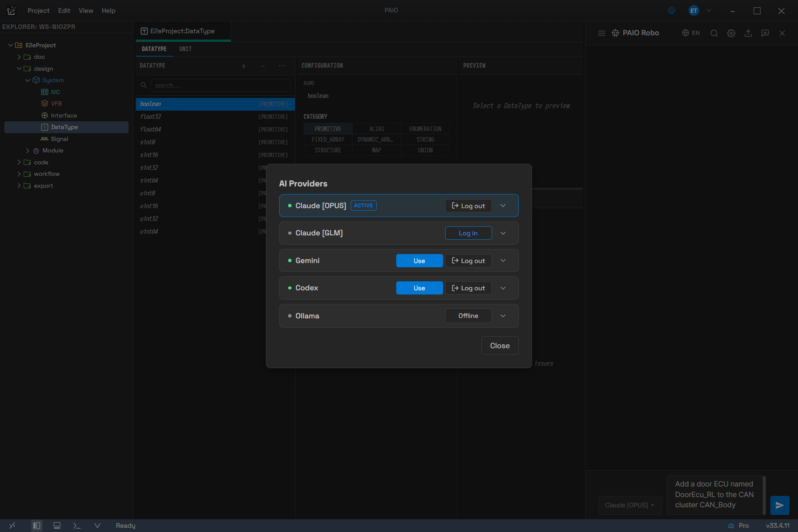Image resolution: width=798 pixels, height=532 pixels.
Task: Click the Ollama Offline button
Action: click(468, 316)
